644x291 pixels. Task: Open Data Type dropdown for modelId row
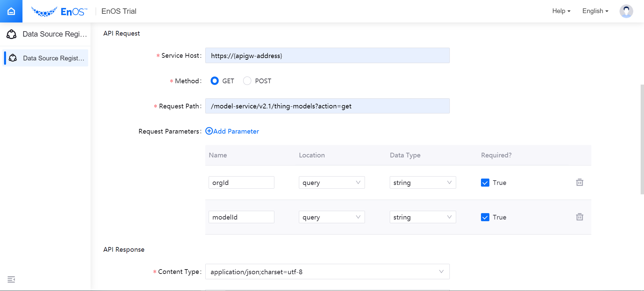point(423,217)
